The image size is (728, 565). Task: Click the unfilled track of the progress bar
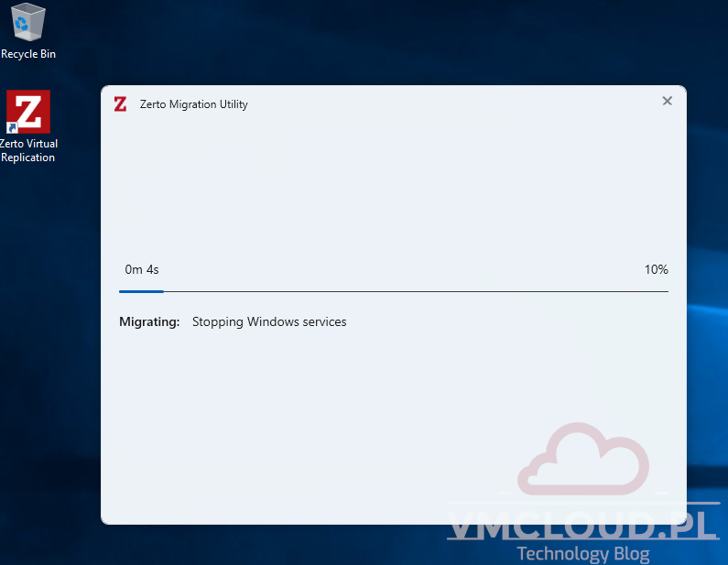pyautogui.click(x=412, y=291)
